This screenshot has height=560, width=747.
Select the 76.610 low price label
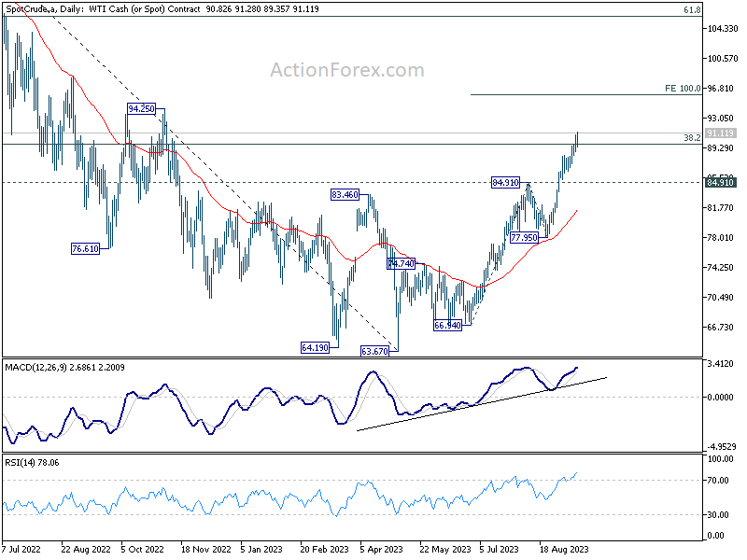[85, 248]
